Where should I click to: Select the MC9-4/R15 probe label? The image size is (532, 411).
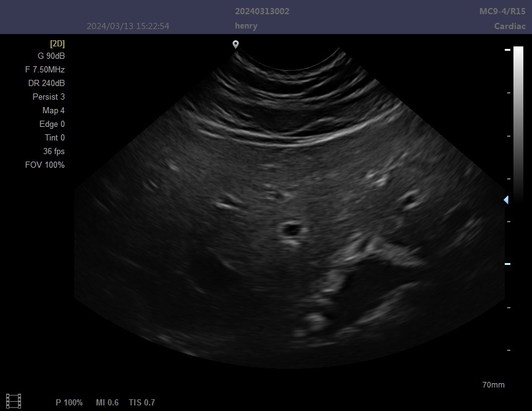click(502, 12)
